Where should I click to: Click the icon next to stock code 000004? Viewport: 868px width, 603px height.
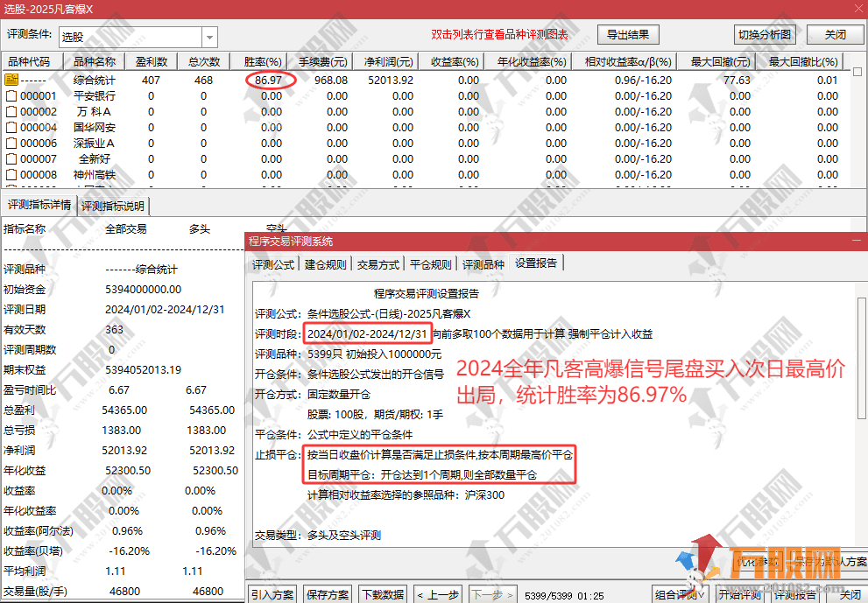pyautogui.click(x=11, y=127)
